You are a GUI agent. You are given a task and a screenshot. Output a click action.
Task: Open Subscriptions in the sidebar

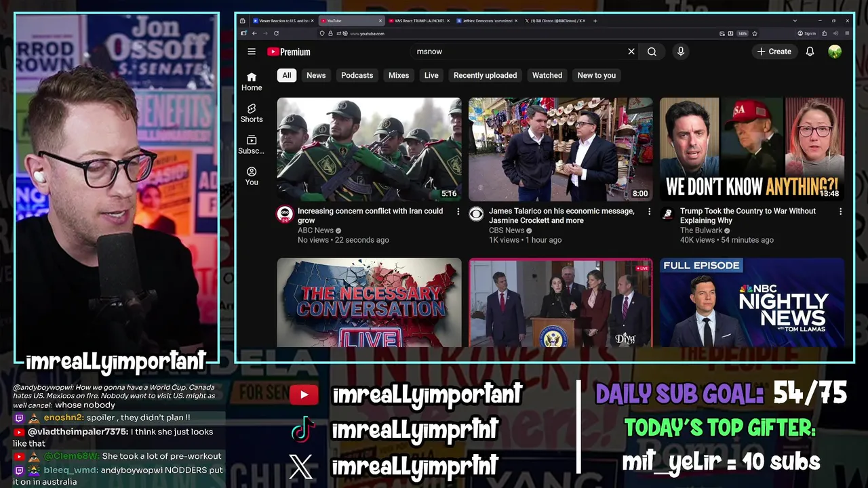click(x=252, y=144)
